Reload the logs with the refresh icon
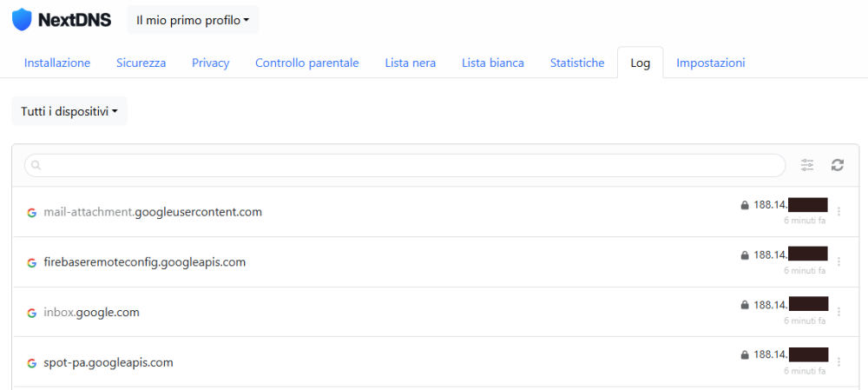This screenshot has width=868, height=390. tap(838, 165)
